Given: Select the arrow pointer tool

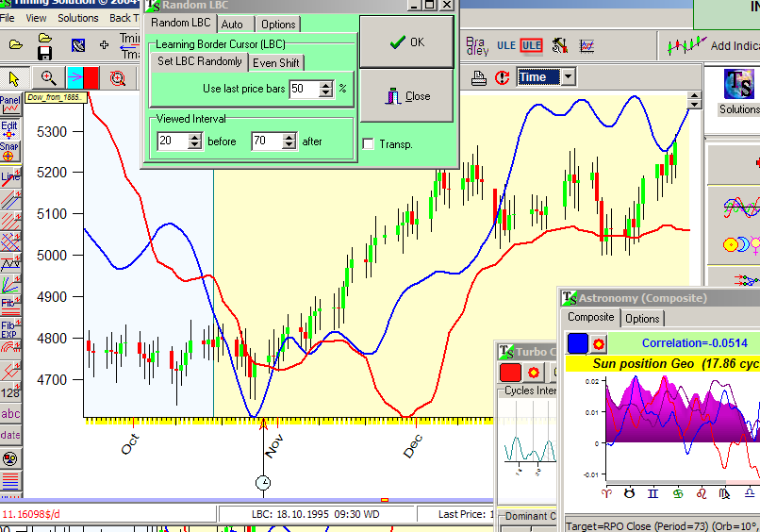Looking at the screenshot, I should click(13, 78).
